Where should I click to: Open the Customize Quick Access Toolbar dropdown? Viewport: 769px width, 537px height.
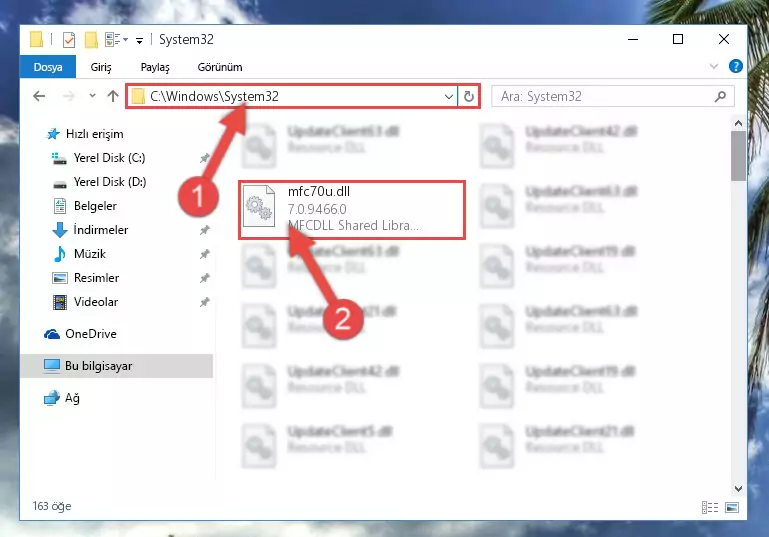pos(140,41)
